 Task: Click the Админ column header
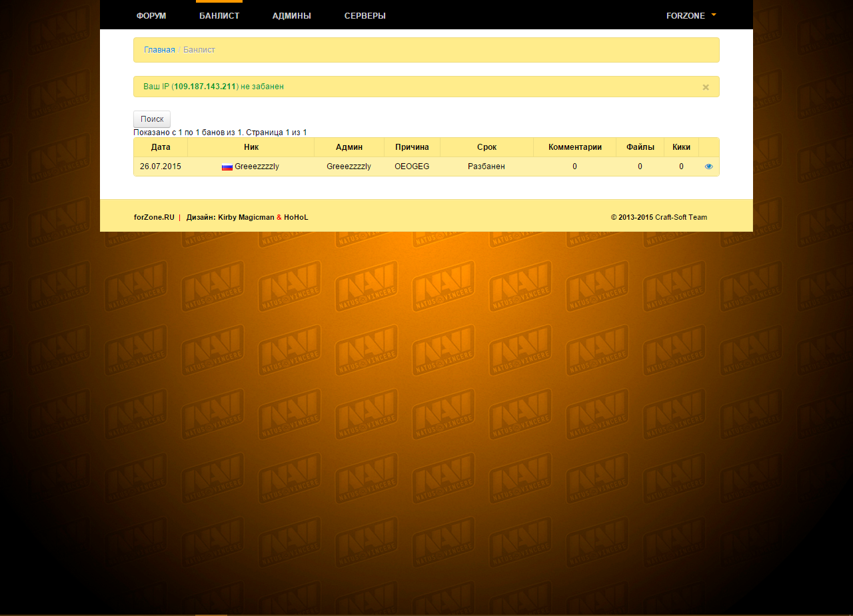pyautogui.click(x=349, y=147)
